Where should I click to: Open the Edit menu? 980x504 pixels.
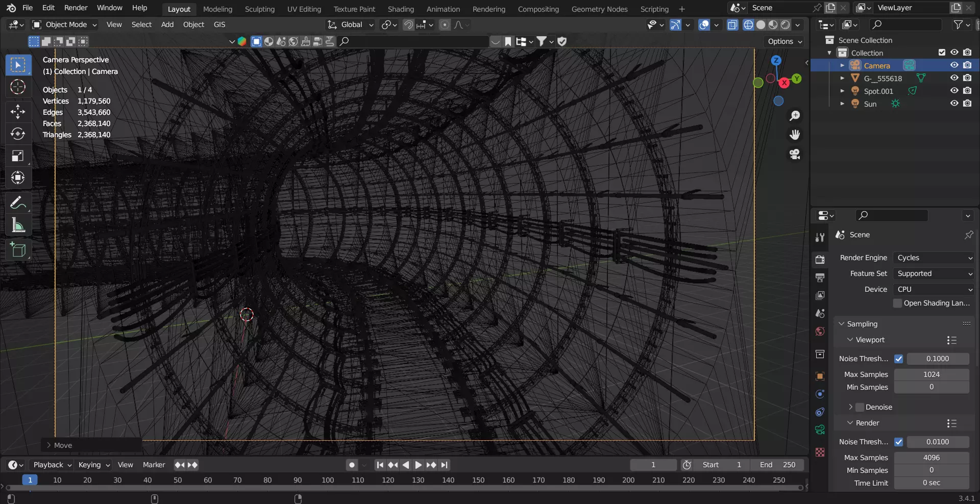[x=48, y=8]
